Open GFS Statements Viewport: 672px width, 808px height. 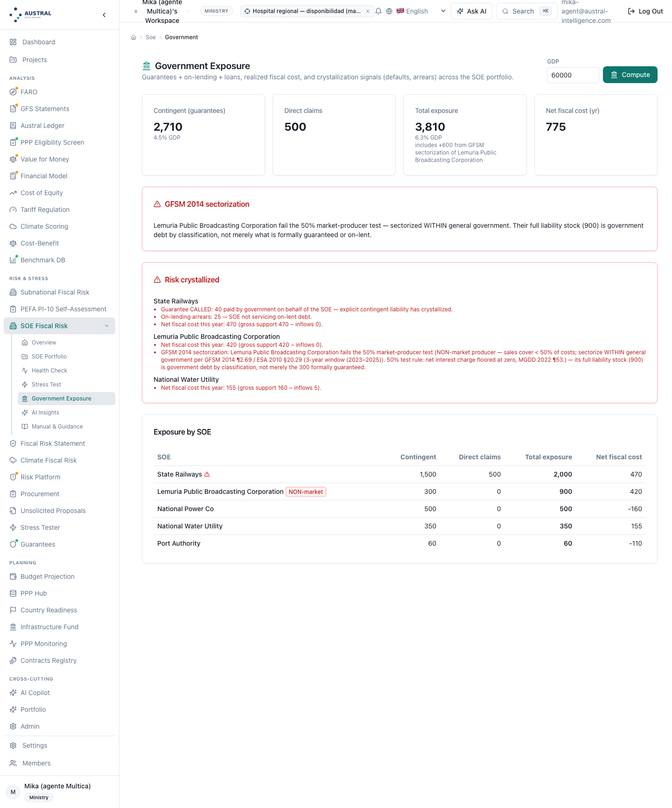pyautogui.click(x=59, y=109)
